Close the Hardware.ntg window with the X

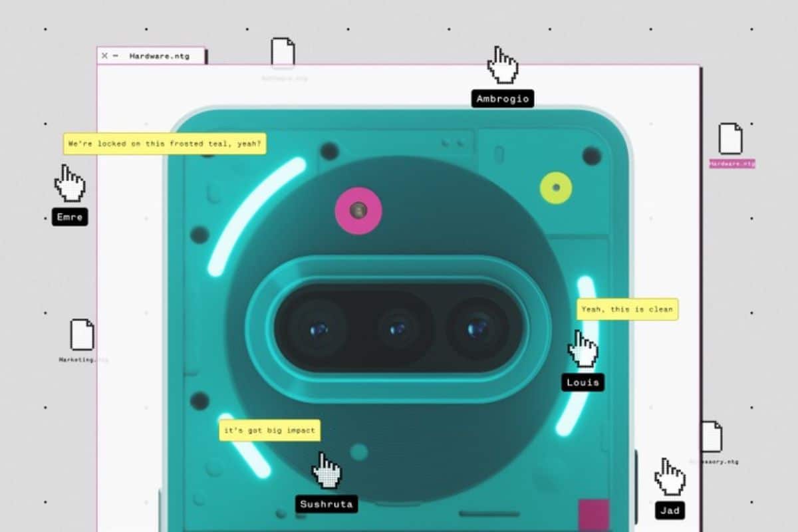point(104,56)
